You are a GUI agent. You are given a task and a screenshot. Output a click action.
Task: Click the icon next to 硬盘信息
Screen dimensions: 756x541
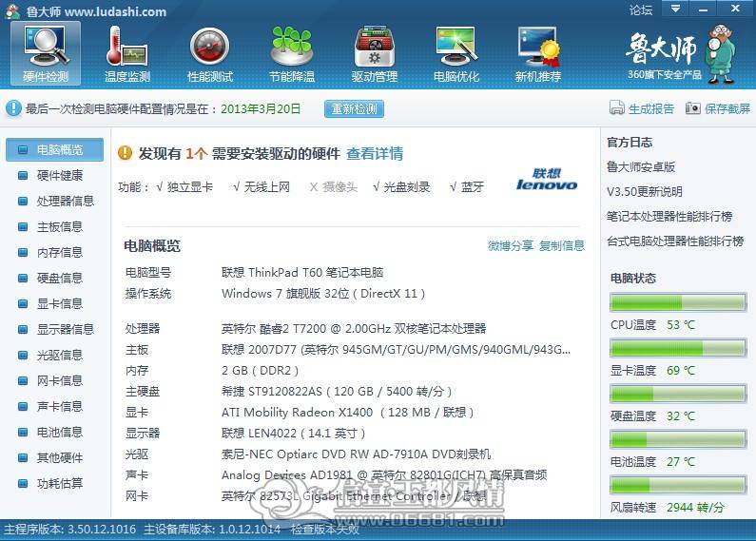[23, 279]
